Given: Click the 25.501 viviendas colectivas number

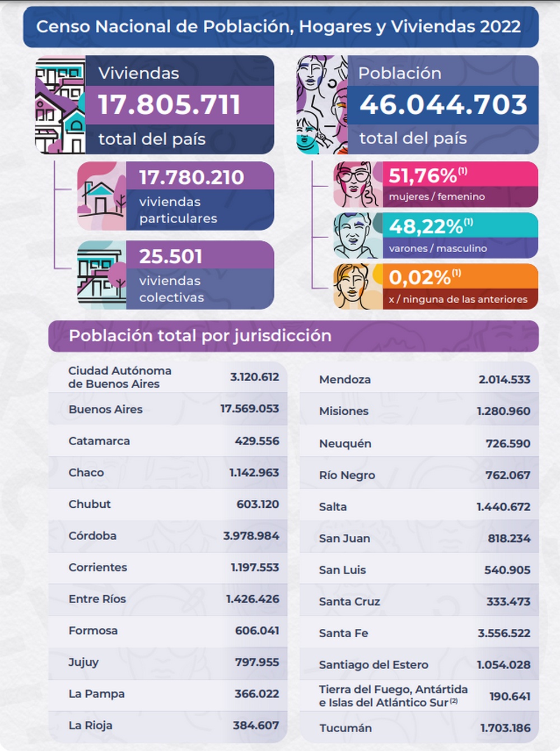Looking at the screenshot, I should pos(171,256).
